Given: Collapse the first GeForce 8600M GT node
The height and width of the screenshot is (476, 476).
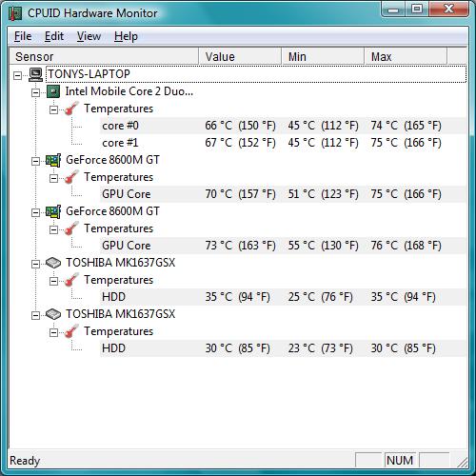Looking at the screenshot, I should click(35, 161).
